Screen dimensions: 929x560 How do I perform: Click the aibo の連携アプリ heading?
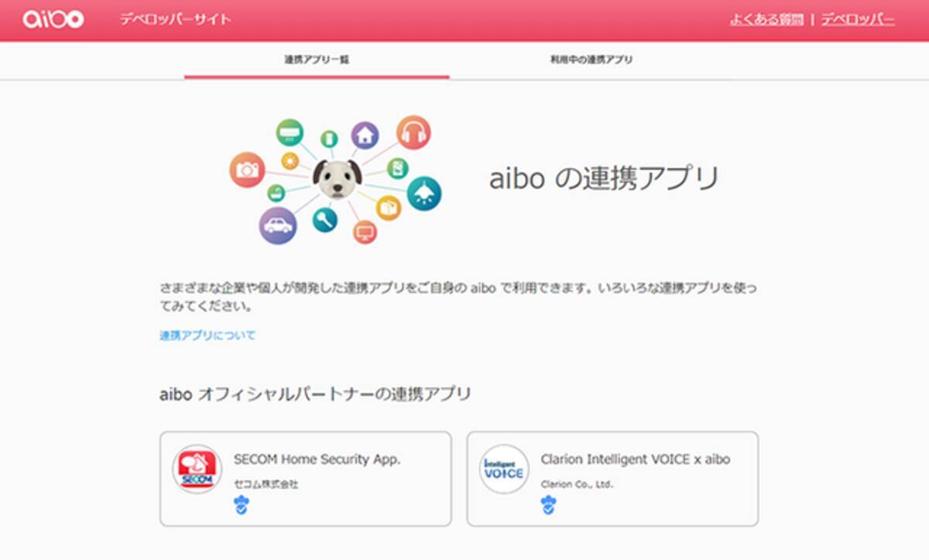click(x=605, y=179)
